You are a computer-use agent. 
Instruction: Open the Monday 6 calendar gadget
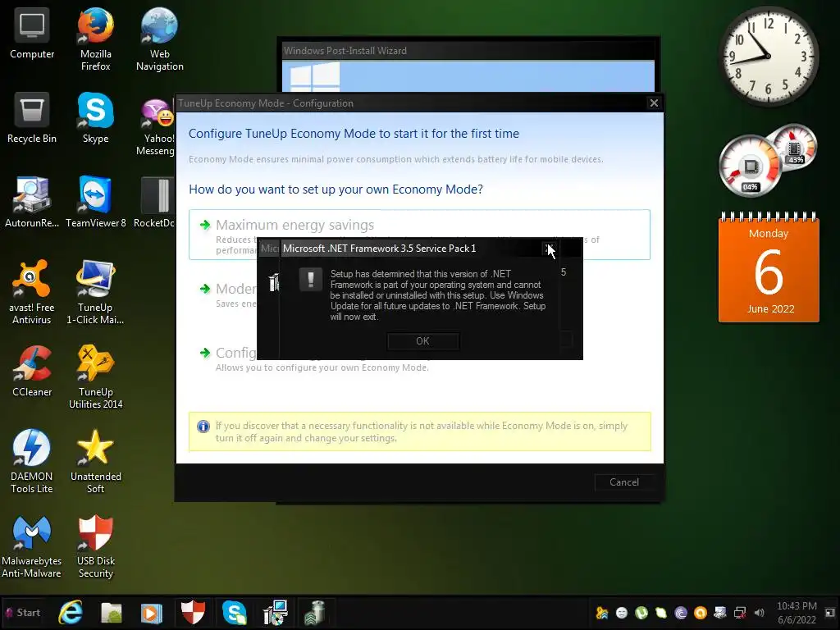[769, 268]
